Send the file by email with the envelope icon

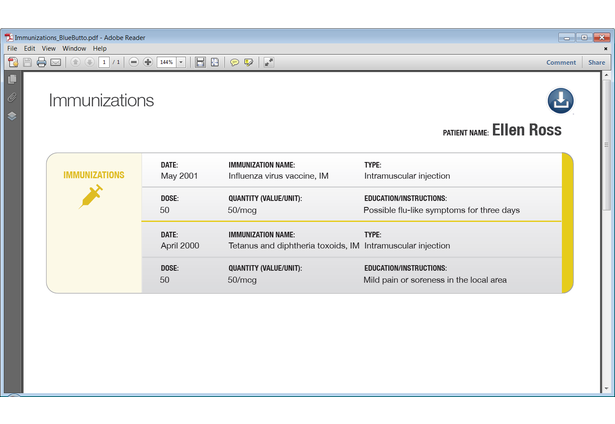tap(56, 62)
